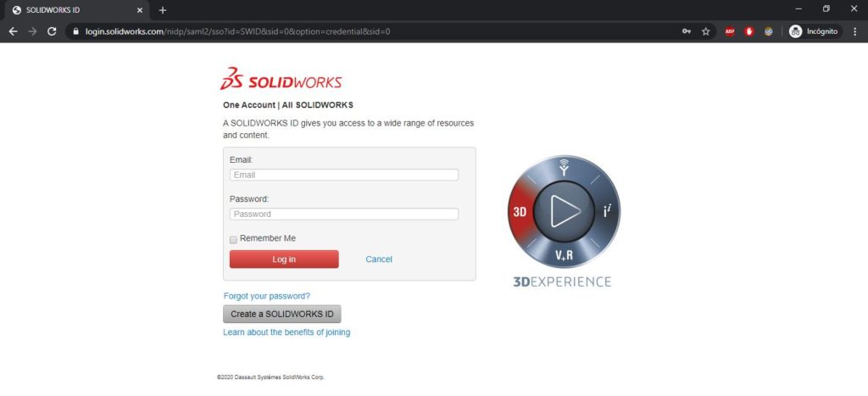The height and width of the screenshot is (396, 868).
Task: Click the SOLIDWORKS logo
Action: (281, 79)
